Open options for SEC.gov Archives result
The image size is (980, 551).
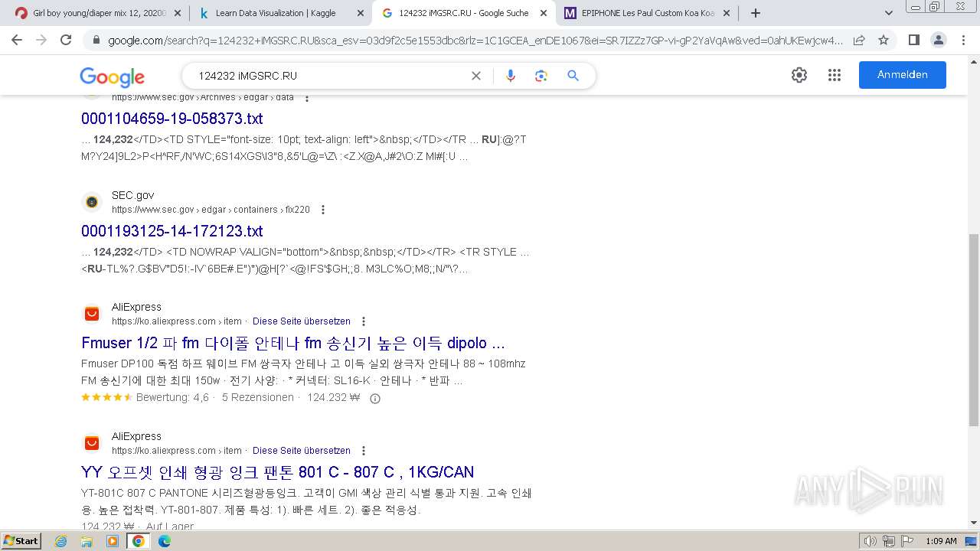[x=307, y=98]
